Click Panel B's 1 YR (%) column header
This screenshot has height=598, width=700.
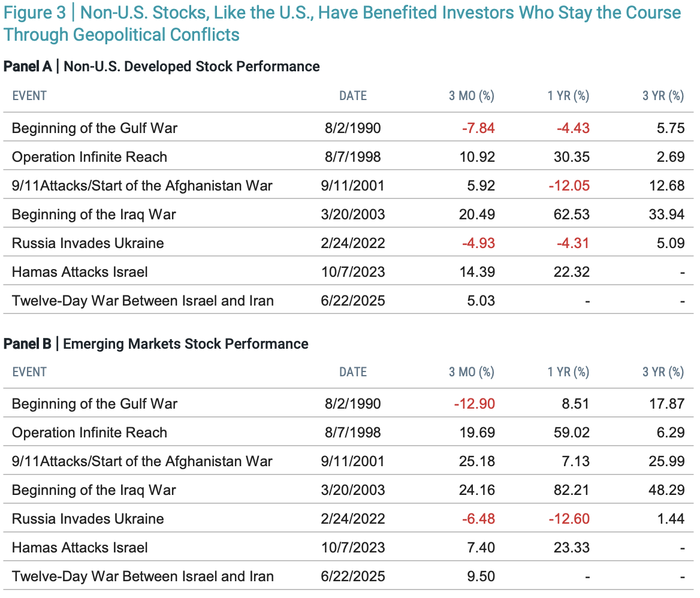568,372
